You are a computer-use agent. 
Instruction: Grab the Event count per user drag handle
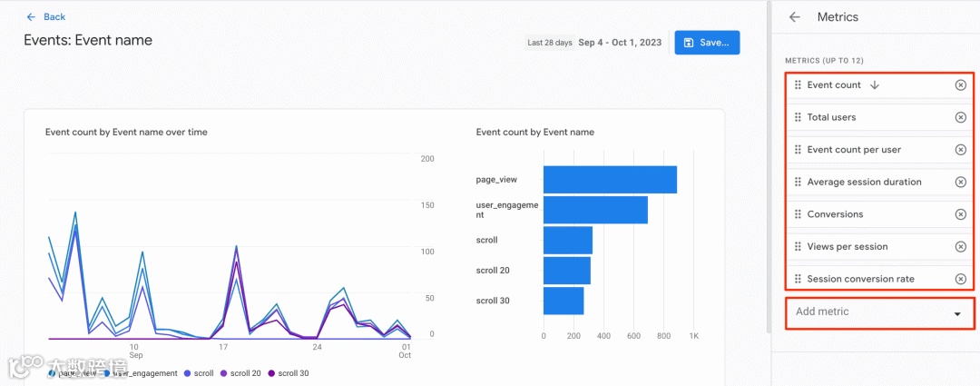coord(798,150)
